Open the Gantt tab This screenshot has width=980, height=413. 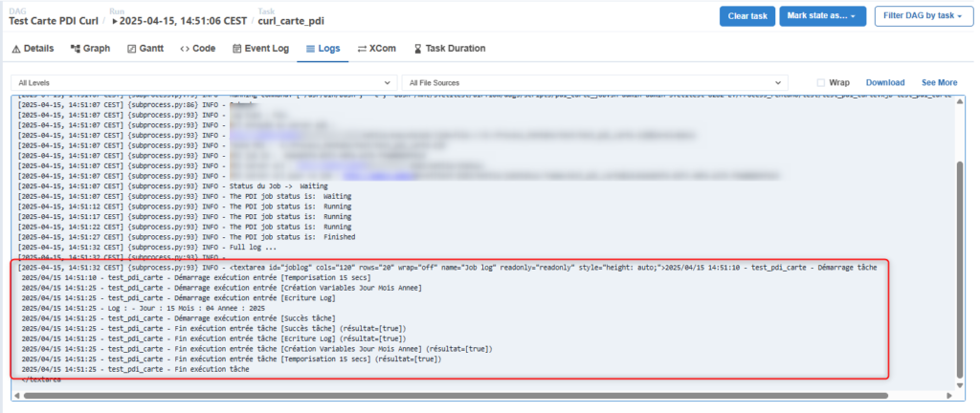(x=145, y=49)
